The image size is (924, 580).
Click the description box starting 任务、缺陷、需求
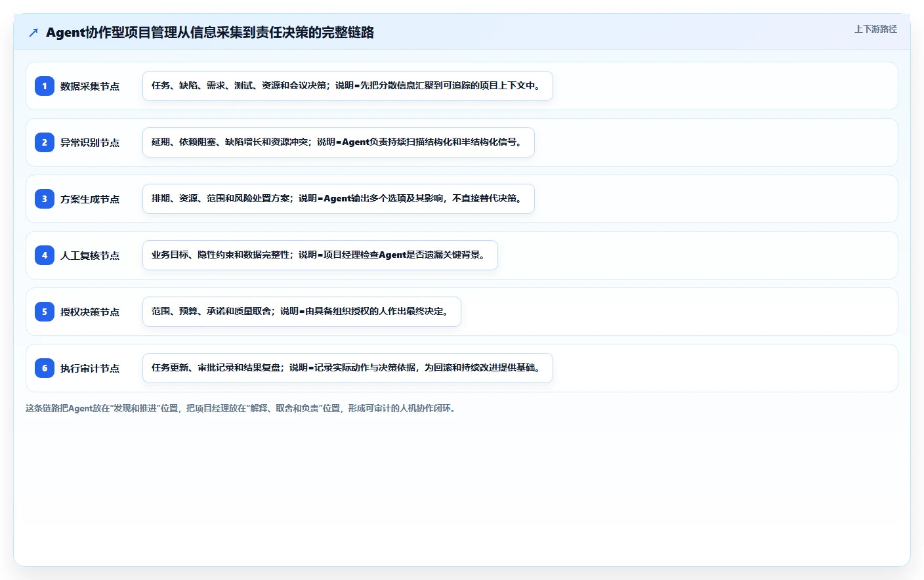pyautogui.click(x=348, y=86)
